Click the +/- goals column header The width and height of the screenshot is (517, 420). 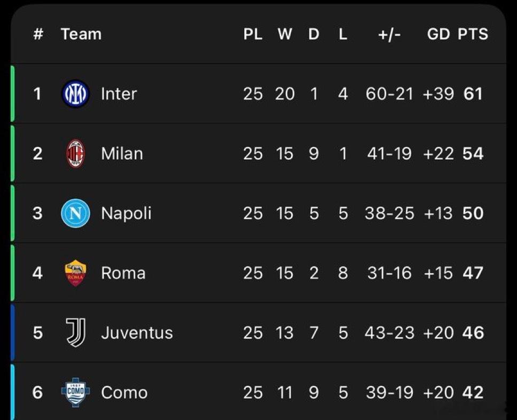point(389,34)
